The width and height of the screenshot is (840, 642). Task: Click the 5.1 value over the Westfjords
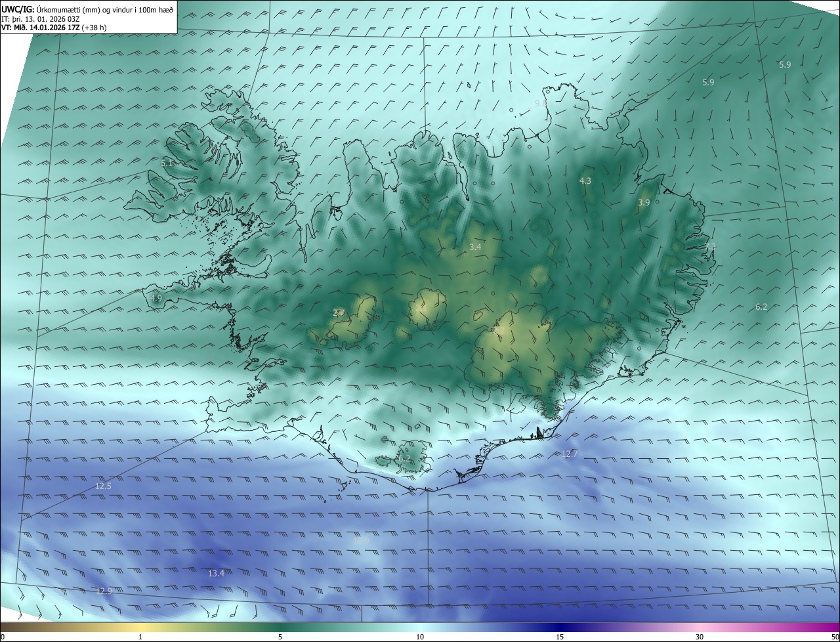tap(167, 162)
